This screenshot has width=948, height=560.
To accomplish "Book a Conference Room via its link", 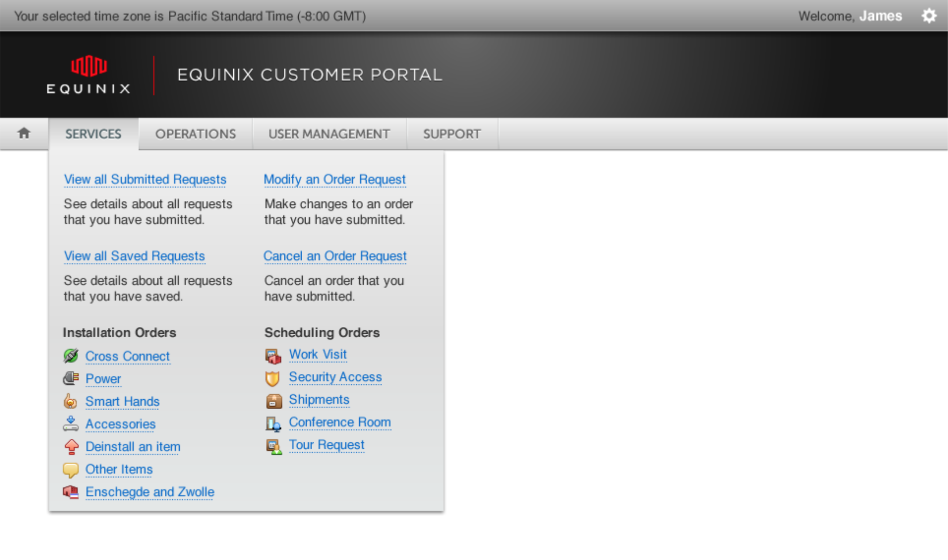I will [x=340, y=423].
